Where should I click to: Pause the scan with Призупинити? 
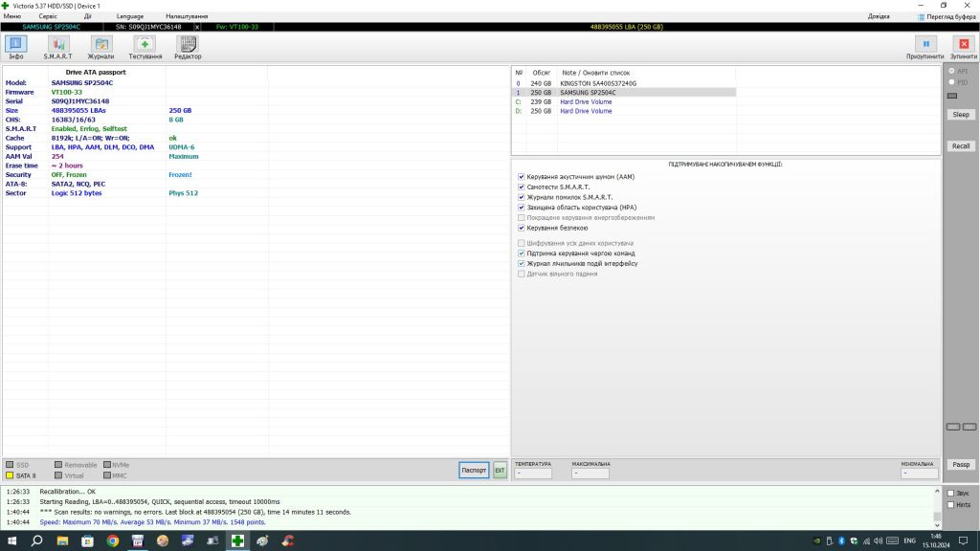925,48
